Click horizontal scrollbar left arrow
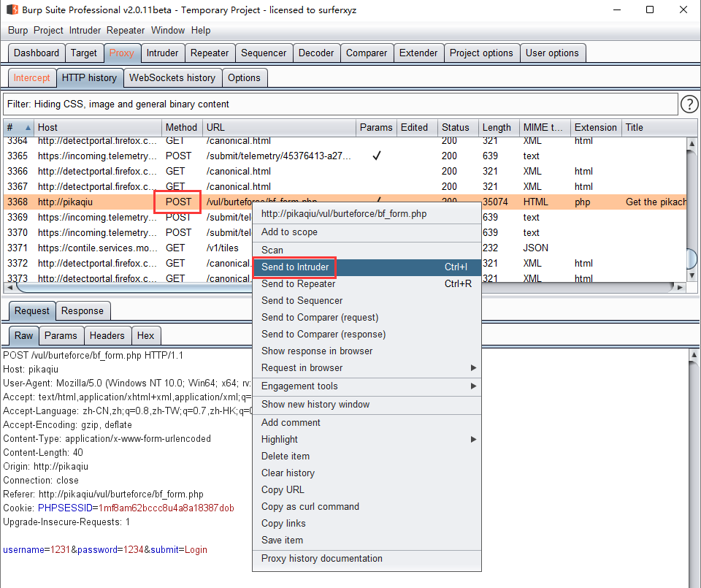This screenshot has height=588, width=701. [10, 288]
